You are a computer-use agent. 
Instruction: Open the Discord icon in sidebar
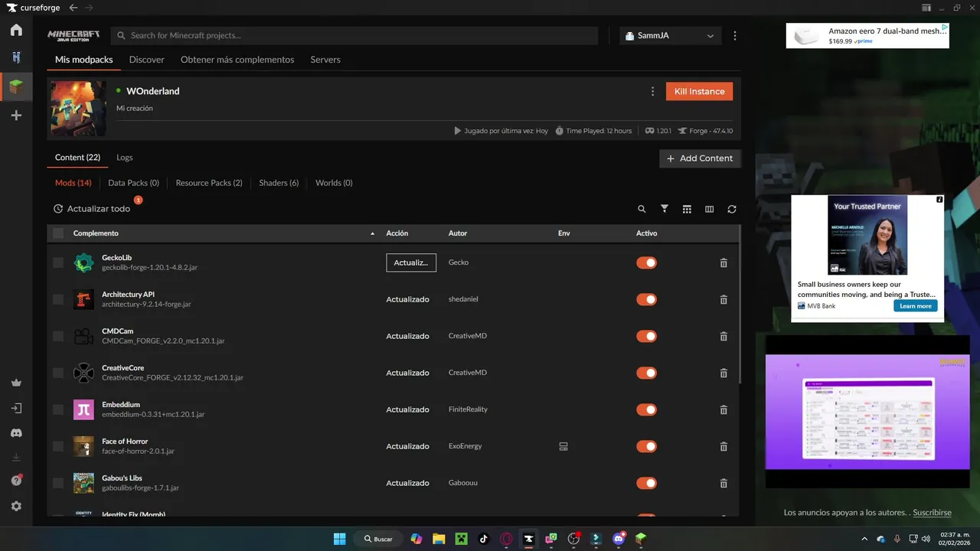coord(16,433)
